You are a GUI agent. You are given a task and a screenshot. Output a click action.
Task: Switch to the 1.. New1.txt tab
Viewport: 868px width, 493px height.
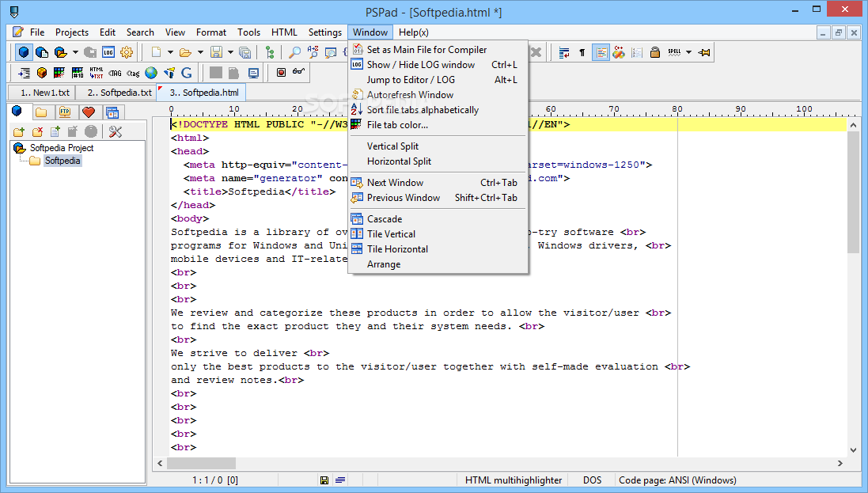coord(45,93)
